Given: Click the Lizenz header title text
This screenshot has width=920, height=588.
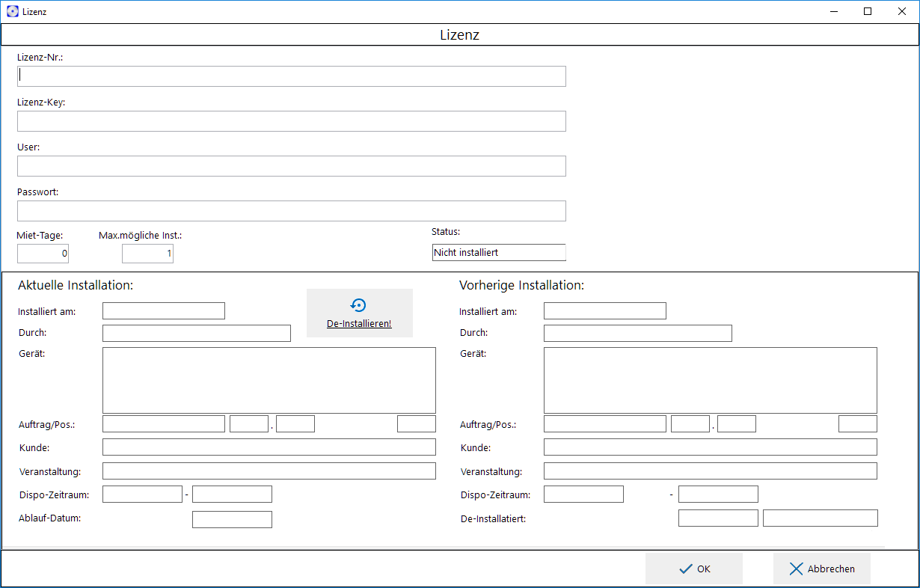Looking at the screenshot, I should pos(459,34).
